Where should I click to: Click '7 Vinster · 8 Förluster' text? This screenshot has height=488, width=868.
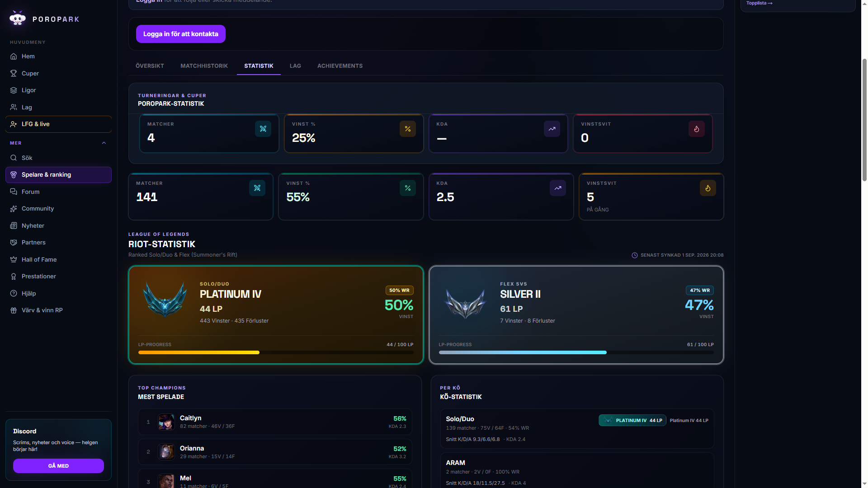[x=528, y=321]
